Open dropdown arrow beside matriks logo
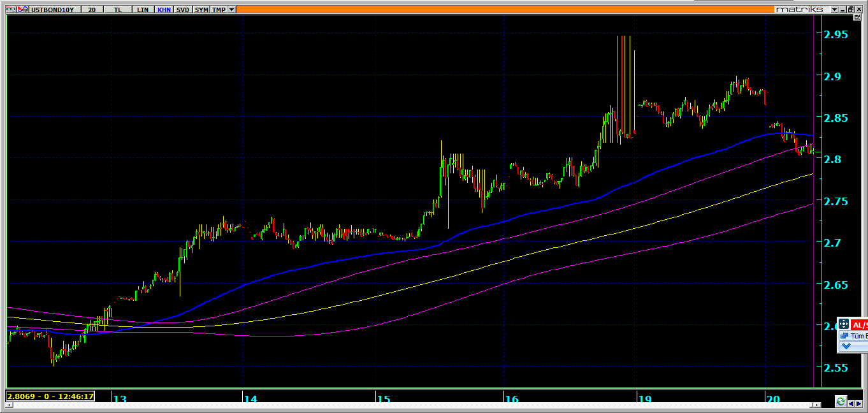 coord(834,10)
